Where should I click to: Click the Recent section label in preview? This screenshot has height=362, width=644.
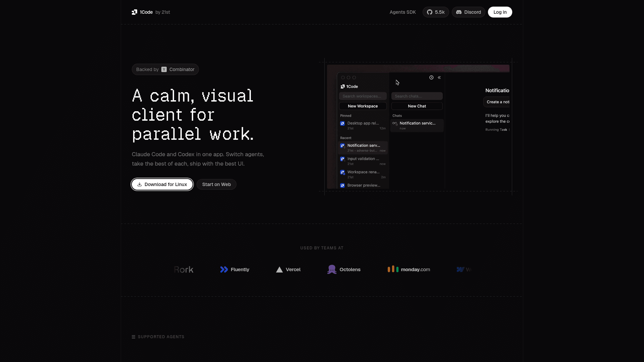[345, 138]
